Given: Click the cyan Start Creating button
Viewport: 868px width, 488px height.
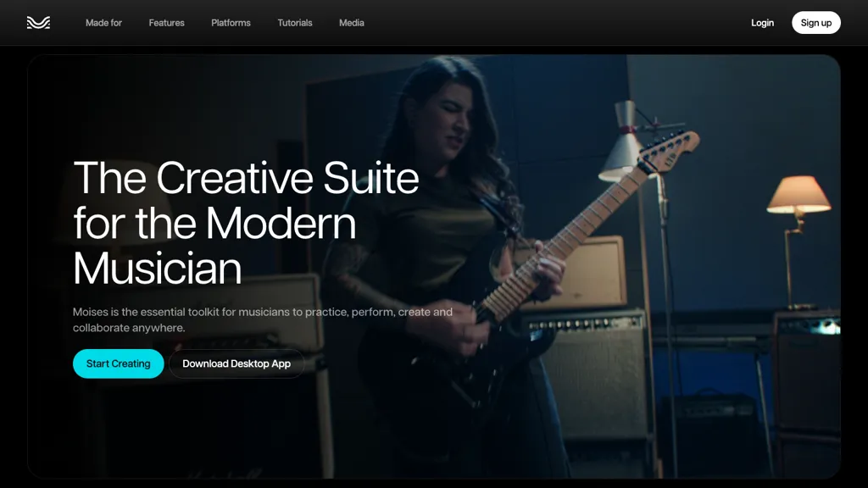Looking at the screenshot, I should [x=118, y=363].
